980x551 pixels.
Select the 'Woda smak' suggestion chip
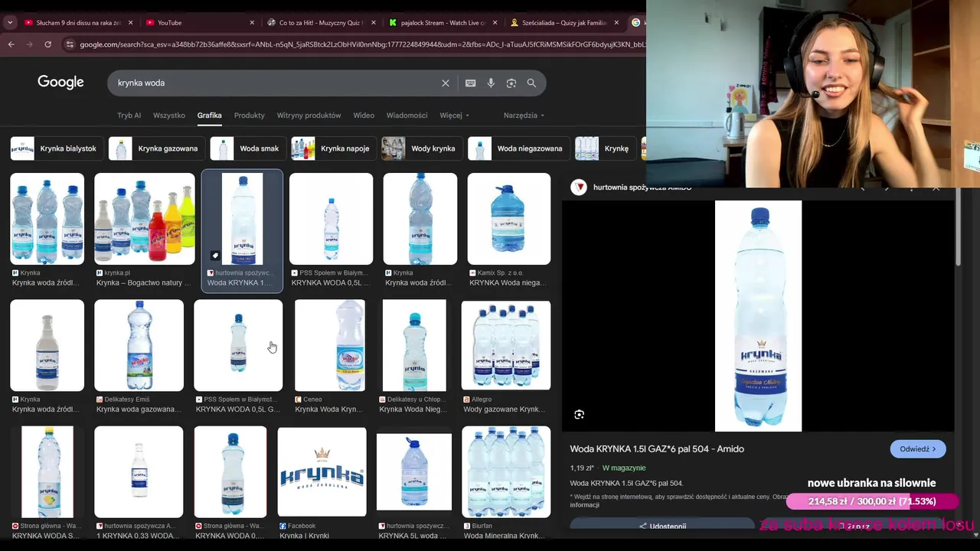coord(247,148)
